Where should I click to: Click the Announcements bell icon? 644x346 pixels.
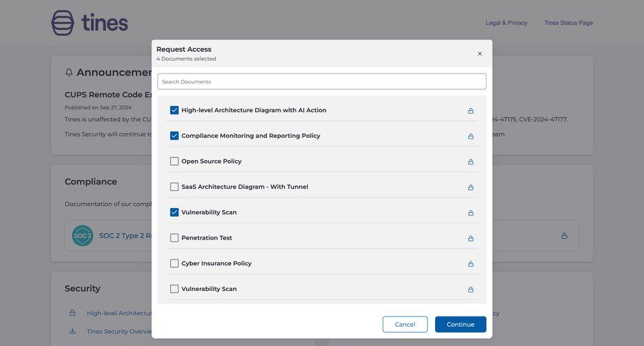tap(69, 73)
